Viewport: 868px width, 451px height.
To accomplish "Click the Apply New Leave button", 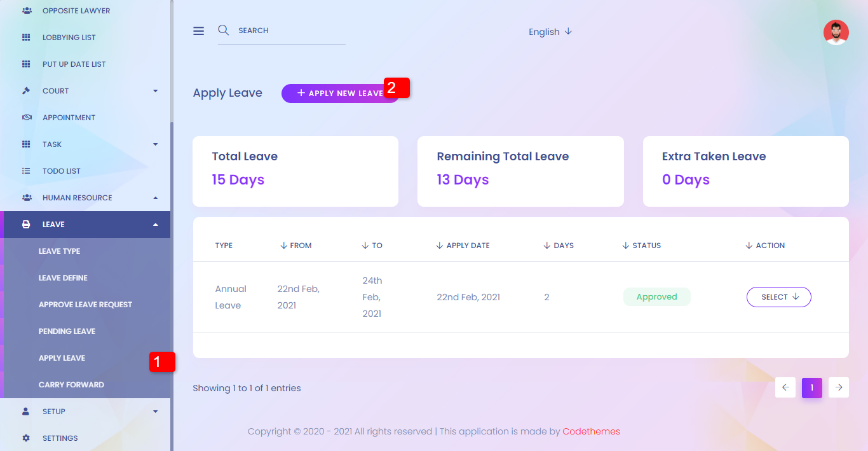I will (x=340, y=94).
